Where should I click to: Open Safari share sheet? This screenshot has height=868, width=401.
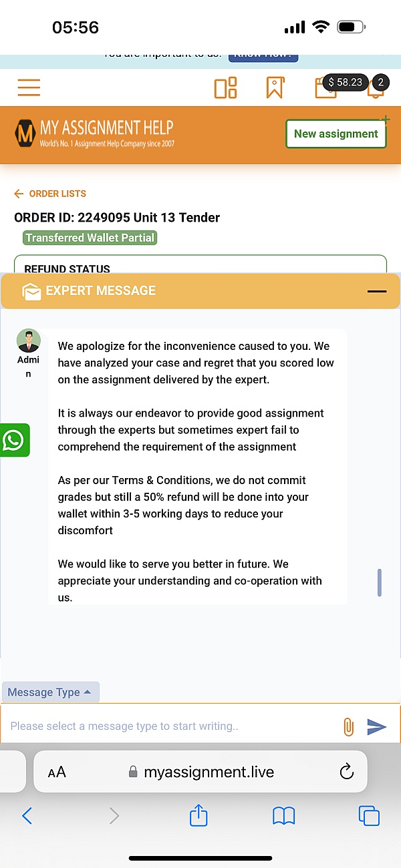pyautogui.click(x=198, y=815)
